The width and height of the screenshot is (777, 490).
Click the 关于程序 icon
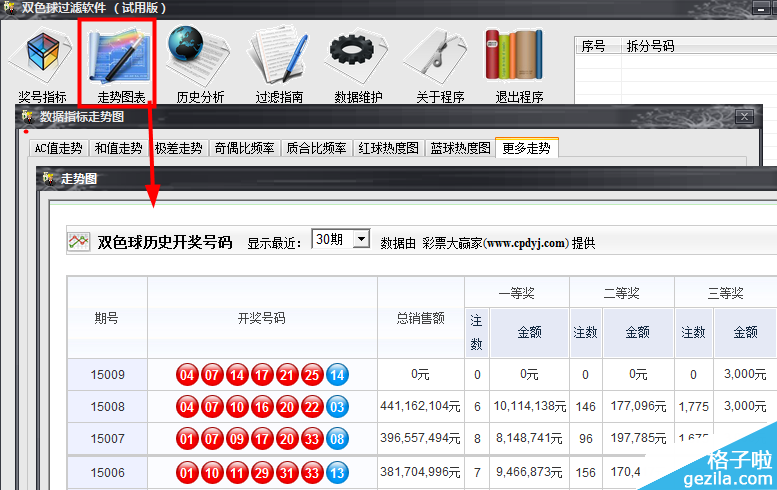point(440,58)
